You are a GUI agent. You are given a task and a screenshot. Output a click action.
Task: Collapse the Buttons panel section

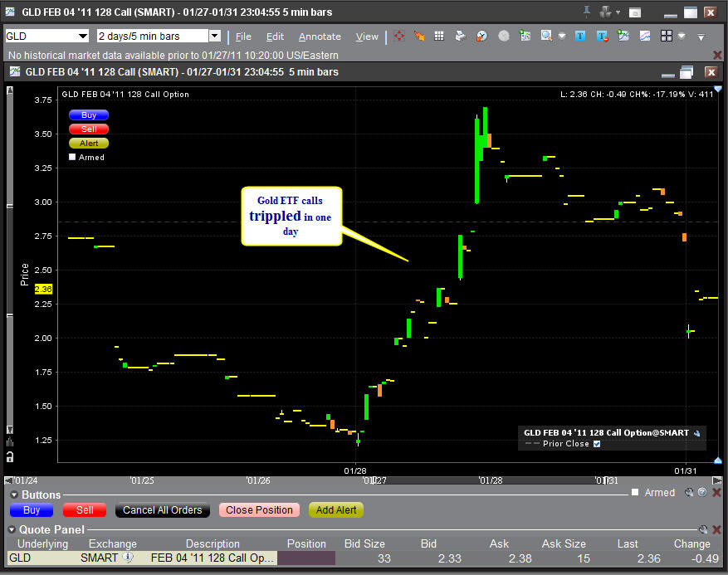point(14,495)
